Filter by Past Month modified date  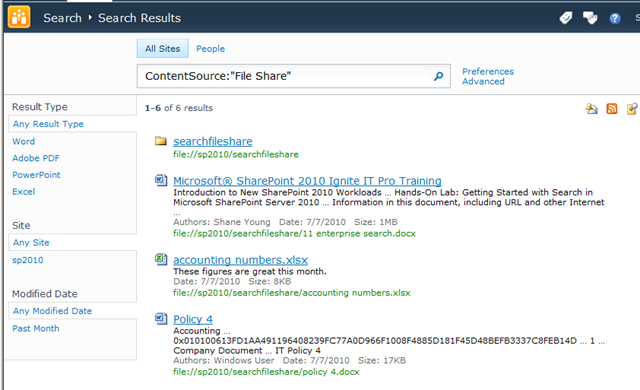[x=36, y=328]
